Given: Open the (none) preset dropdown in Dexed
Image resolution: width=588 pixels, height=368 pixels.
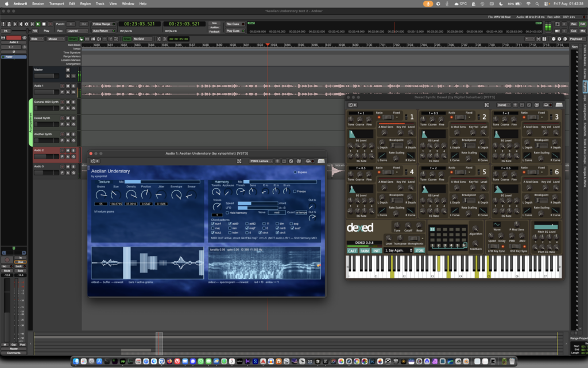Looking at the screenshot, I should (504, 105).
